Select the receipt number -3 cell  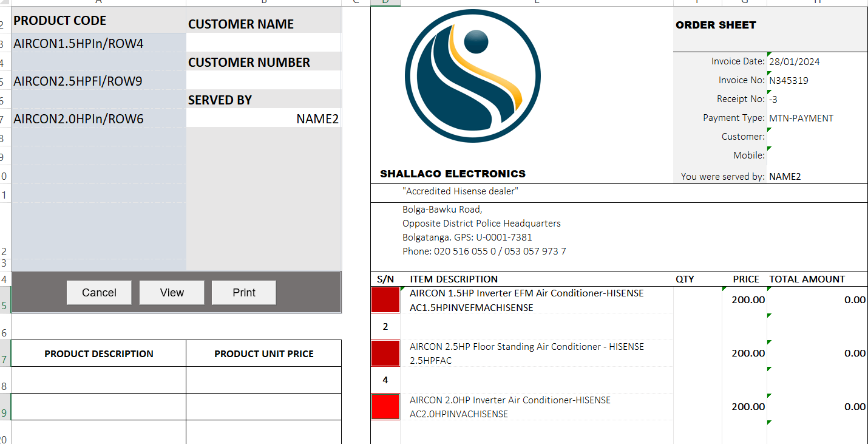(x=817, y=99)
